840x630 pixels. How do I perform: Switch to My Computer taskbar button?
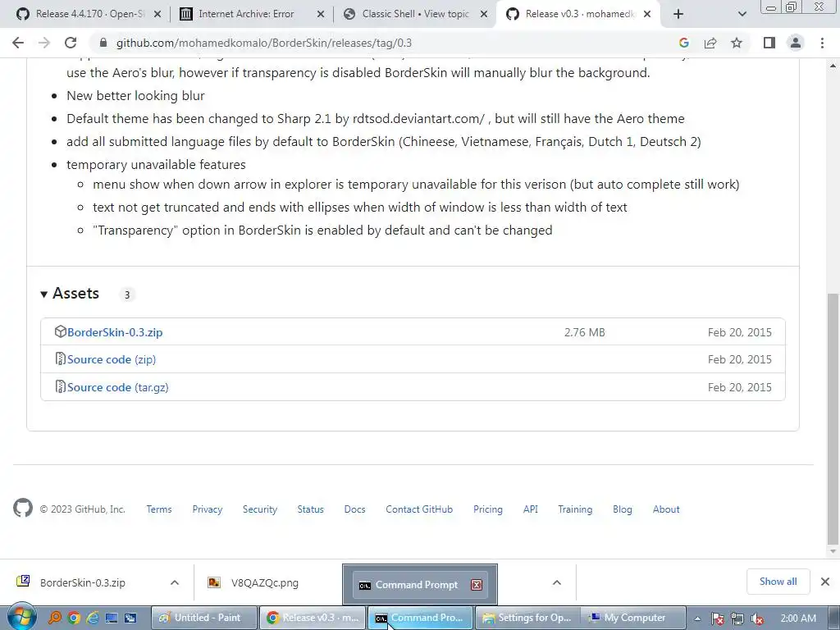634,618
